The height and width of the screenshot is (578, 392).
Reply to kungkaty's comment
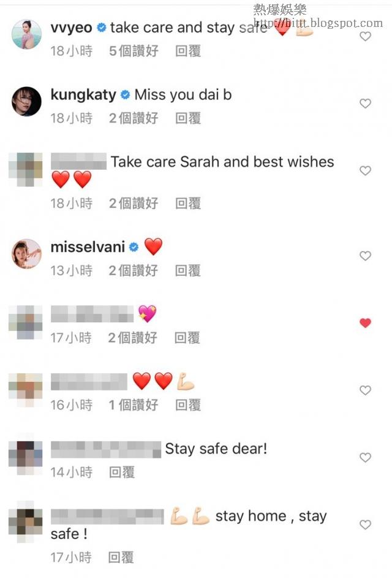(x=188, y=118)
